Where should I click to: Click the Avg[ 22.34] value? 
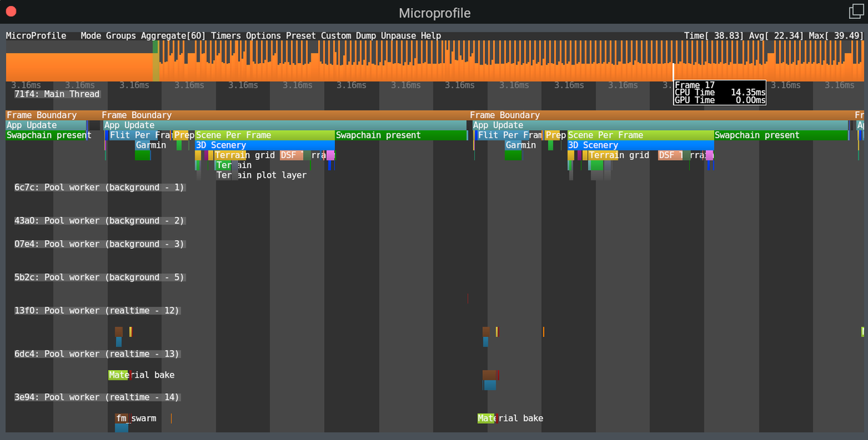776,36
